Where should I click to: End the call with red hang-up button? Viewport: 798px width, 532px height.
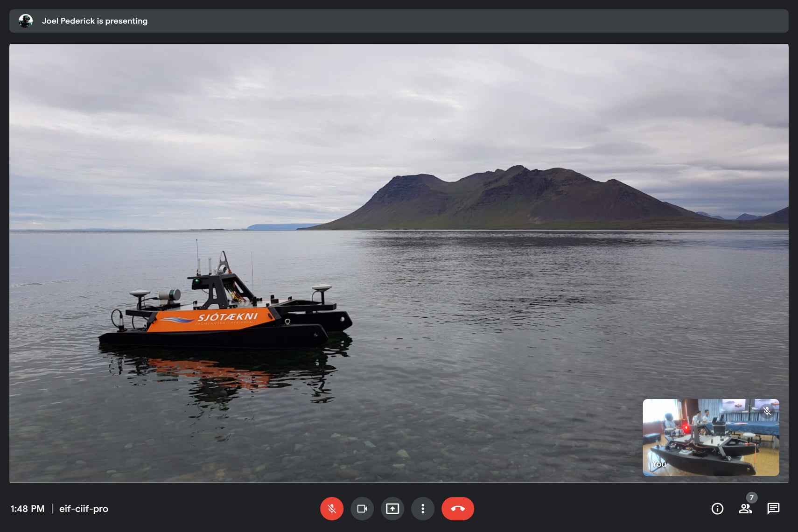[458, 509]
